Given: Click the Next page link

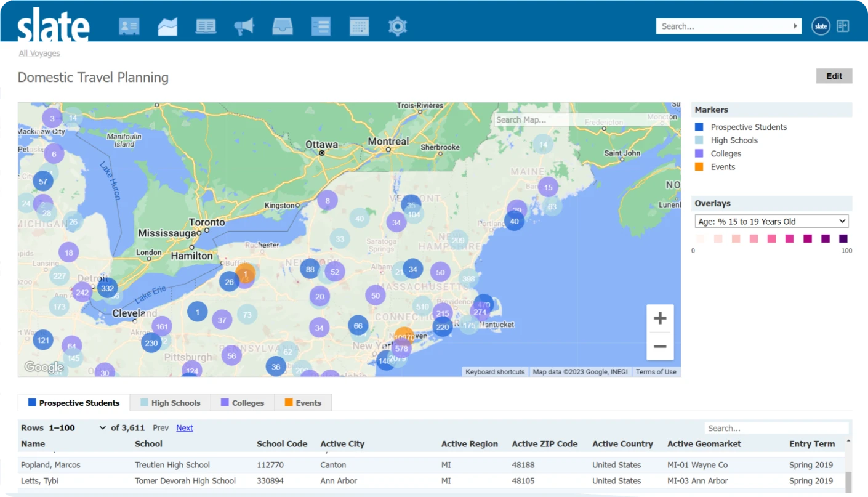Looking at the screenshot, I should pos(185,427).
